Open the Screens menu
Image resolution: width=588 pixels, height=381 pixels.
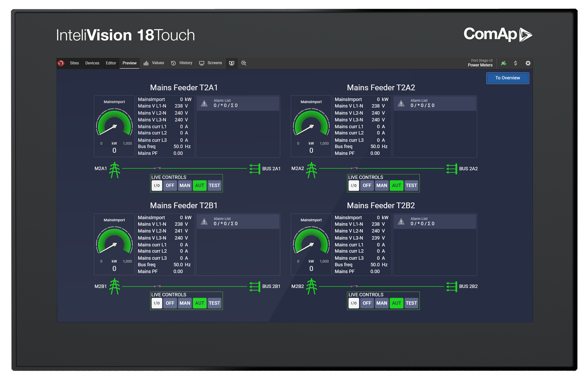[x=210, y=63]
